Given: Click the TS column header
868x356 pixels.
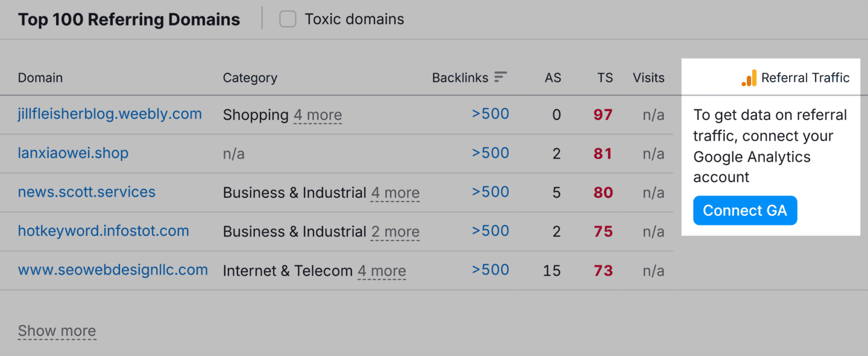Looking at the screenshot, I should click(605, 77).
